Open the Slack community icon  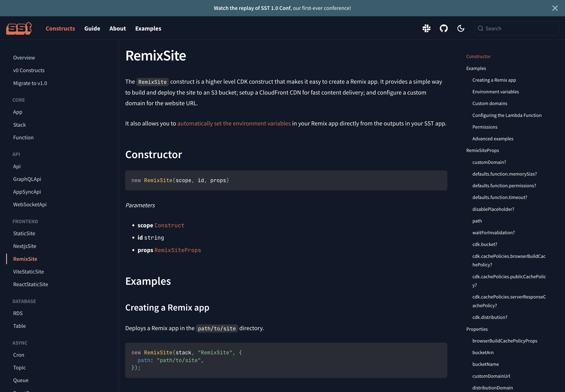click(x=426, y=29)
